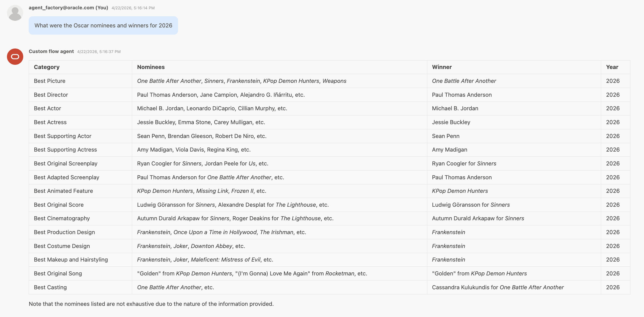Click the Category column header

(x=80, y=67)
